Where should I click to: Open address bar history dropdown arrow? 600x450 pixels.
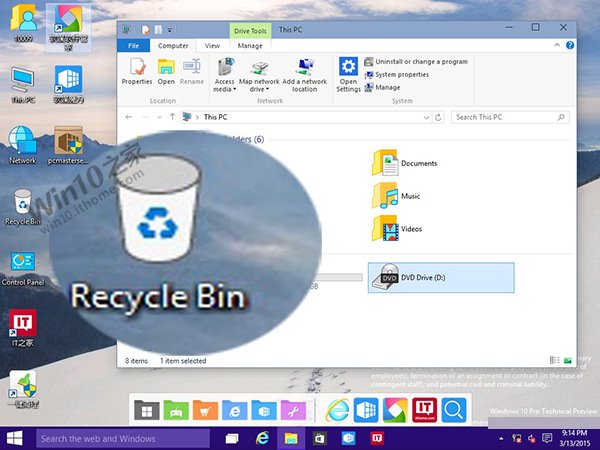pyautogui.click(x=429, y=117)
